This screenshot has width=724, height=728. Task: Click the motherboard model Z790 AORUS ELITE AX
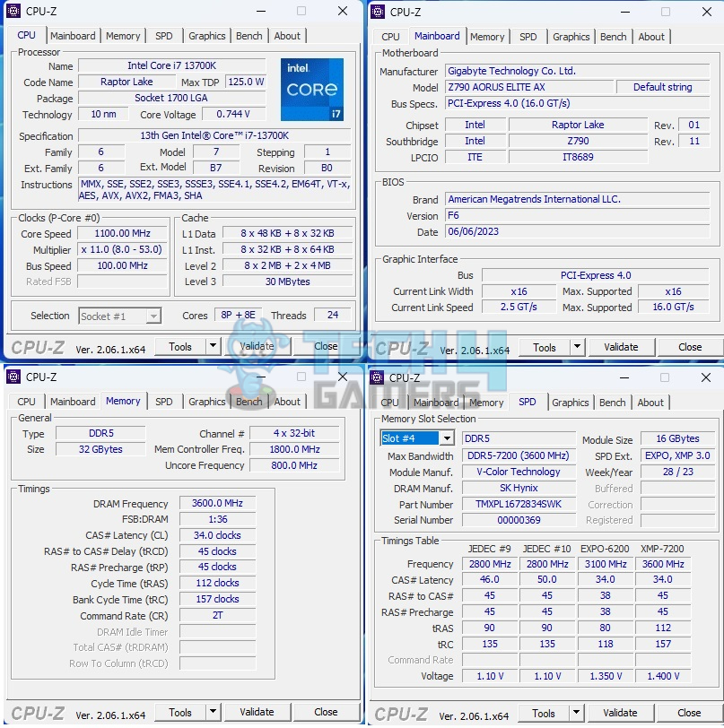point(528,87)
